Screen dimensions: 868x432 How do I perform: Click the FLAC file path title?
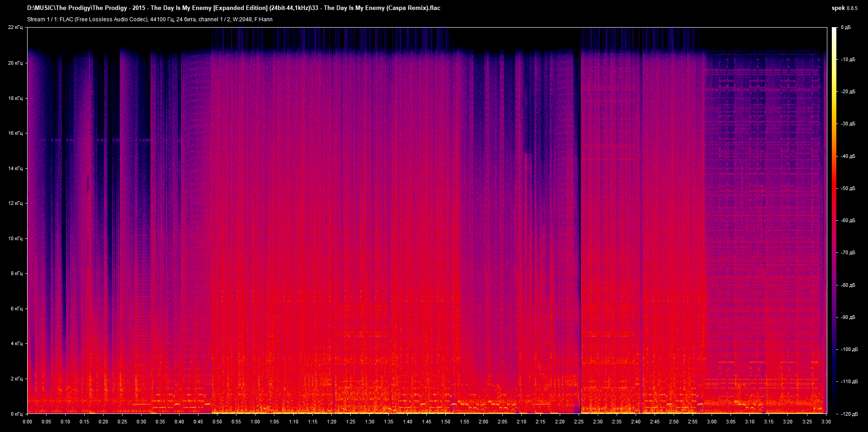(233, 8)
